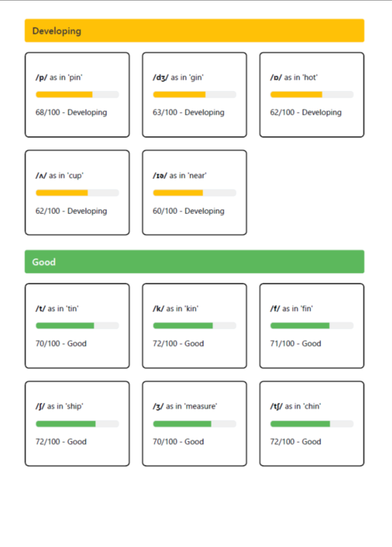Select the /ʌ/ as in 'cup' card

click(77, 193)
